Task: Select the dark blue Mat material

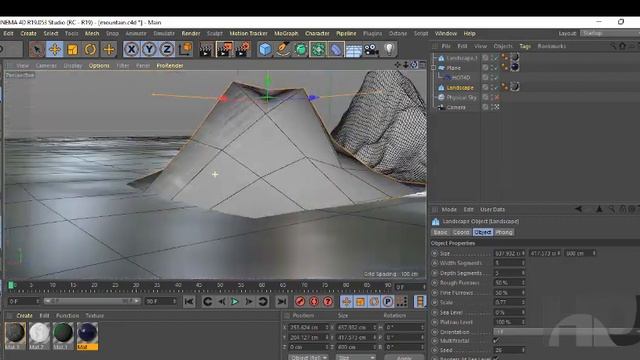Action: (x=87, y=336)
